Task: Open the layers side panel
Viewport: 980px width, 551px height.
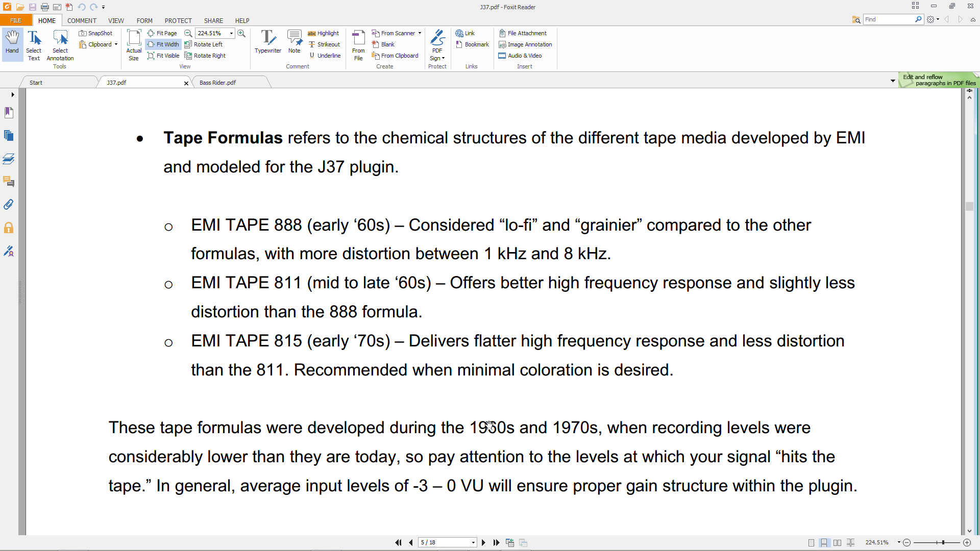Action: tap(9, 159)
